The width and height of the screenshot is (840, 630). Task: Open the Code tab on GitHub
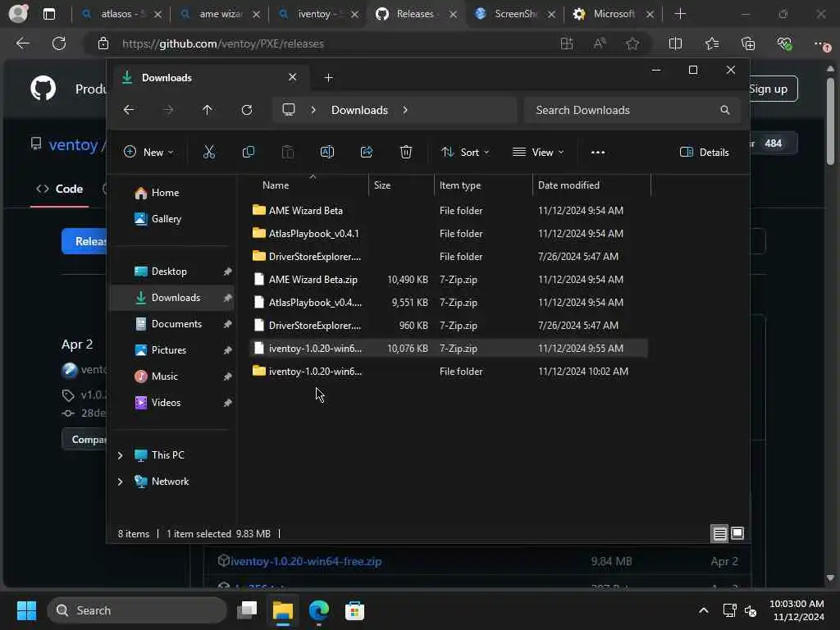pos(59,189)
